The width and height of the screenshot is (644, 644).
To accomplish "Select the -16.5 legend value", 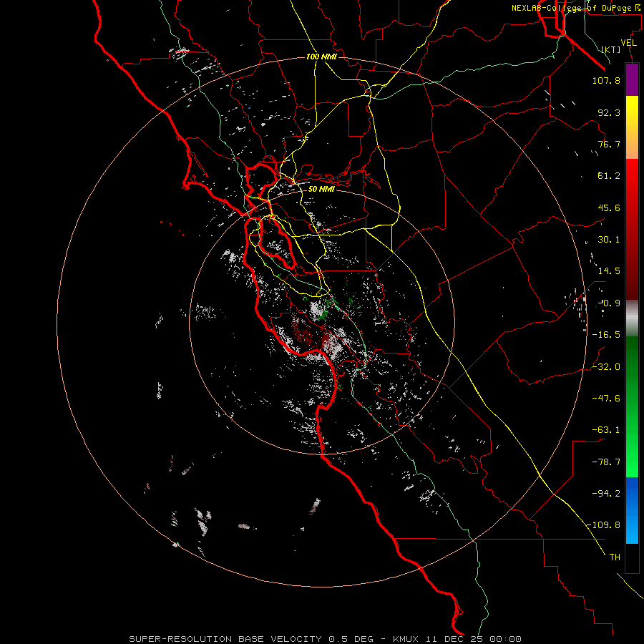I will [606, 335].
